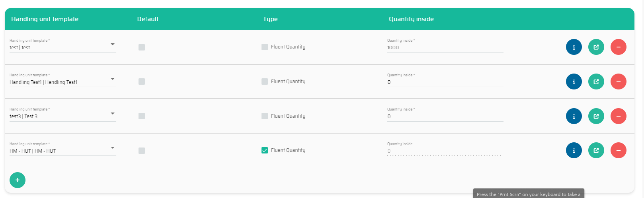Delete the Handling Test1 row
644x198 pixels.
[x=618, y=82]
